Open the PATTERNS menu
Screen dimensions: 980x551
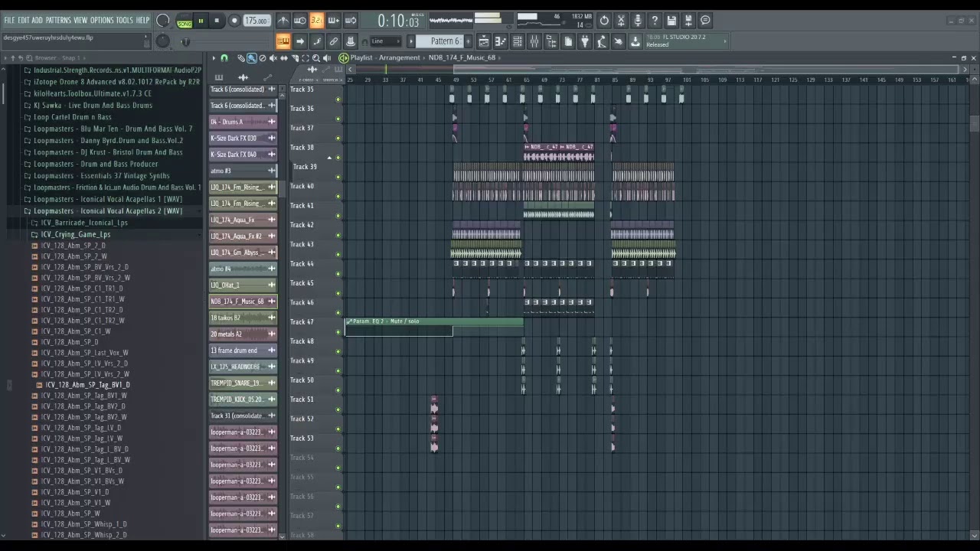pos(57,20)
